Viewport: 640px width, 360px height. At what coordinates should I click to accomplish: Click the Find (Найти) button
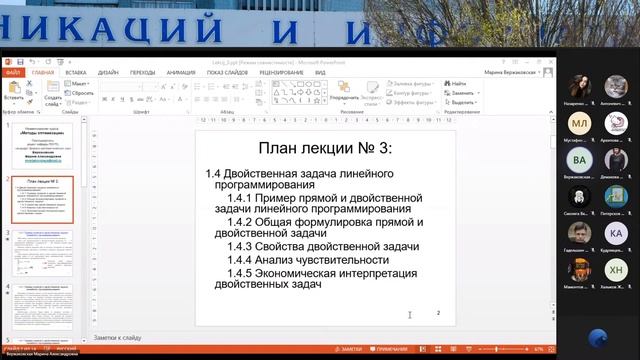pyautogui.click(x=455, y=84)
